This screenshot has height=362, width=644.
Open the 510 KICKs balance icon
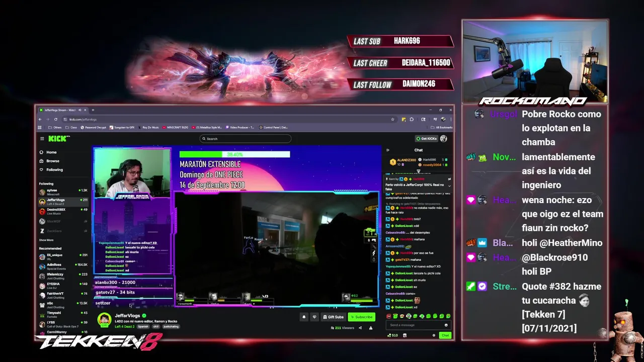(x=392, y=335)
